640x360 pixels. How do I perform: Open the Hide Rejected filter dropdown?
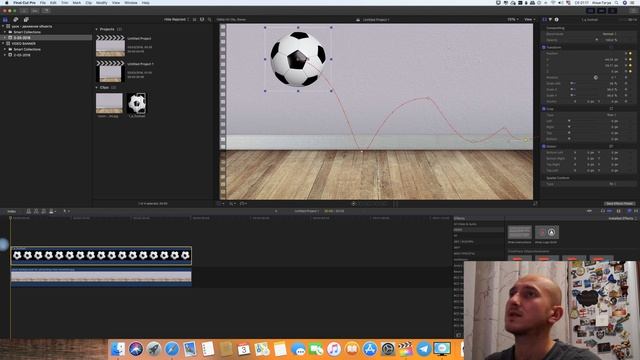pos(176,19)
